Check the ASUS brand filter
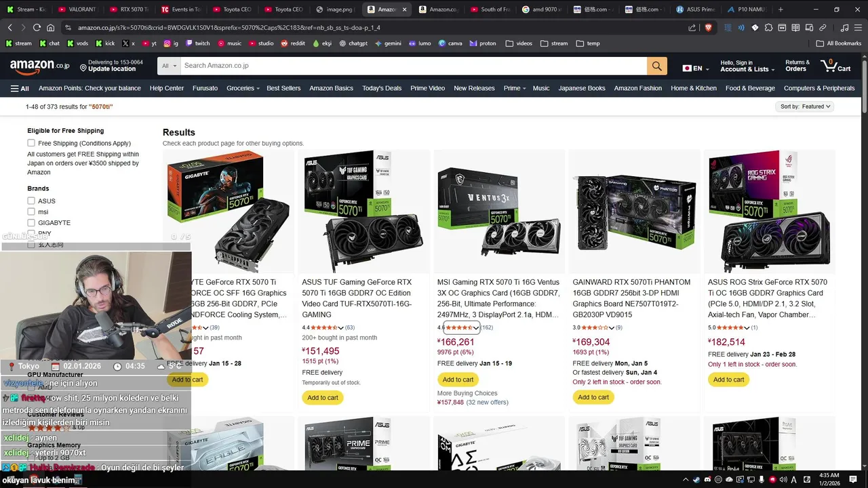 click(x=31, y=201)
